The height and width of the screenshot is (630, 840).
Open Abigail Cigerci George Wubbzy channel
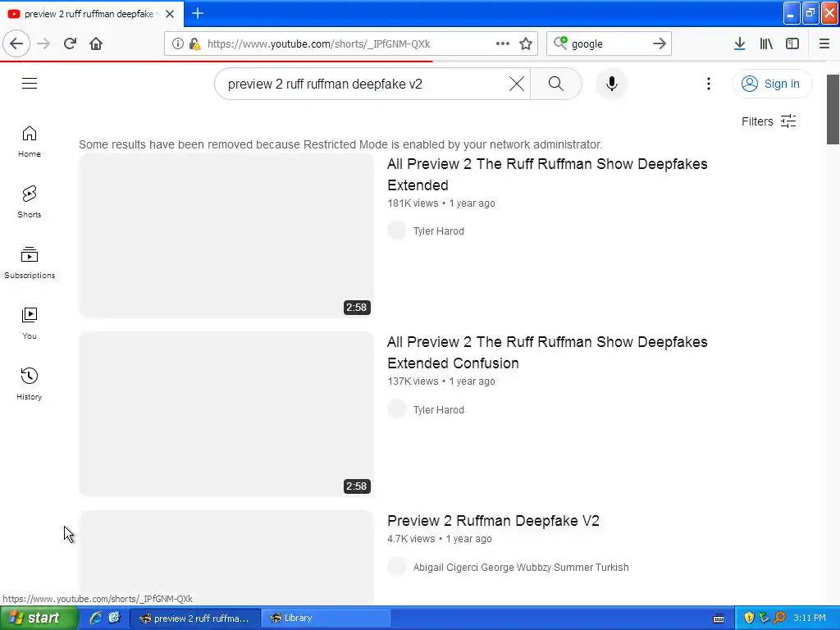pyautogui.click(x=521, y=568)
